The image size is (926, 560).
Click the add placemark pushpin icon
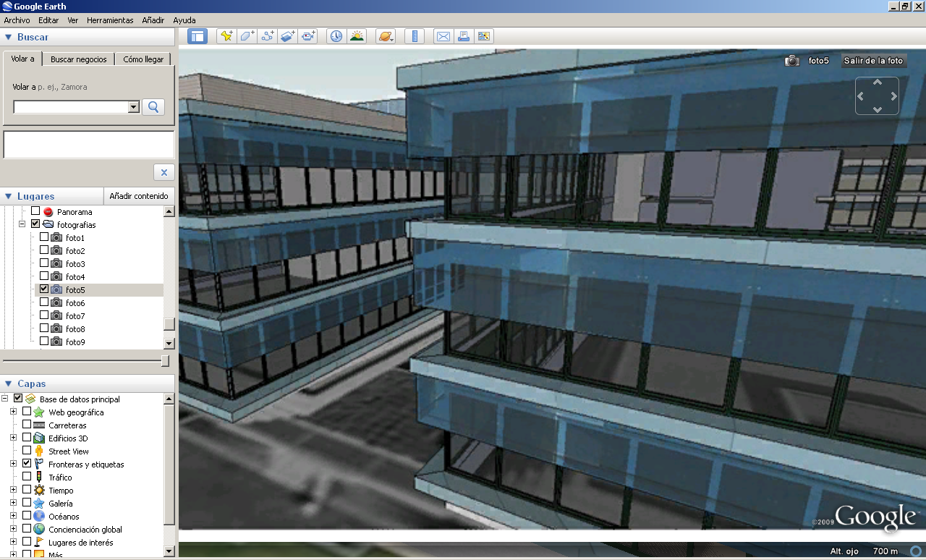(x=226, y=36)
